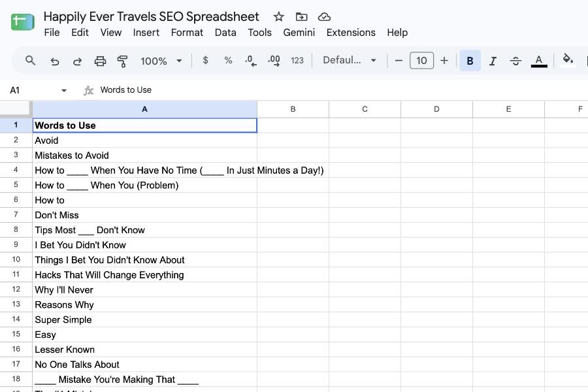Viewport: 588px width, 392px height.
Task: Select the No One Talks About cell
Action: click(145, 365)
